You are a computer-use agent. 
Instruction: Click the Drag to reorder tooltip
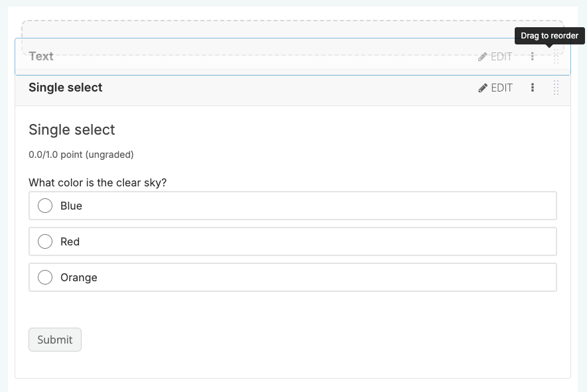click(549, 36)
